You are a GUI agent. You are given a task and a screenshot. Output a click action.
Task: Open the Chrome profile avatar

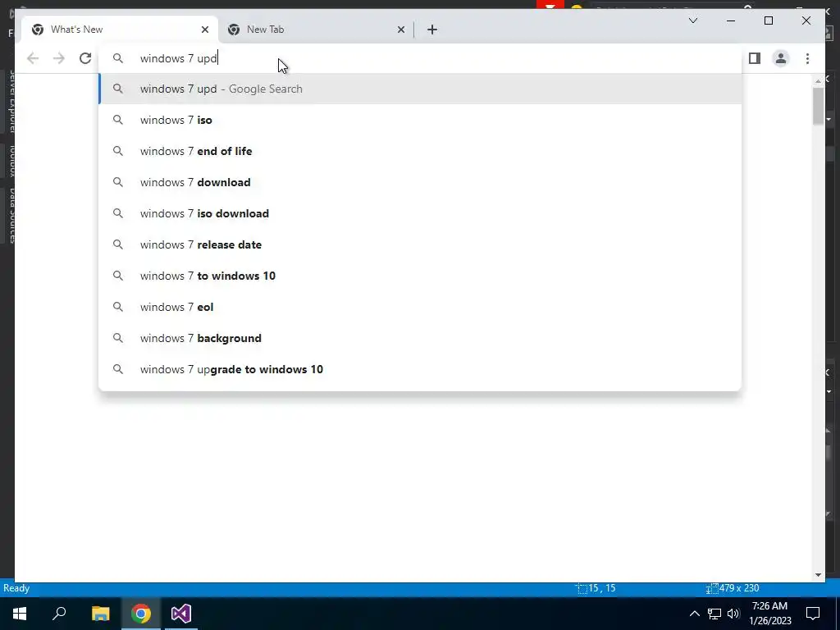point(781,58)
